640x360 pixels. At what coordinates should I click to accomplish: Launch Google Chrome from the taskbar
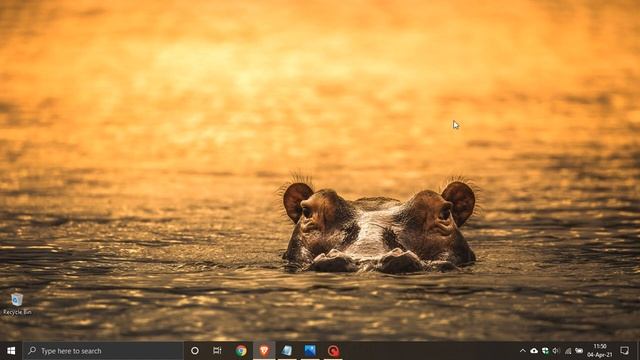(x=241, y=351)
